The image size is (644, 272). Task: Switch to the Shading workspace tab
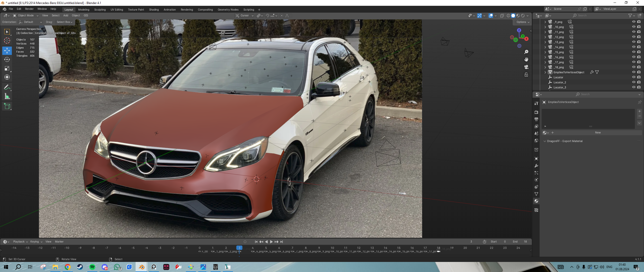coord(154,10)
